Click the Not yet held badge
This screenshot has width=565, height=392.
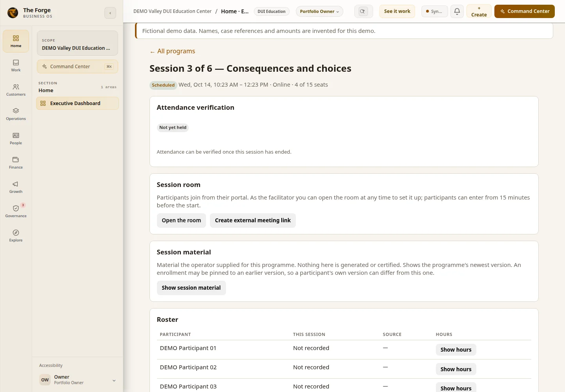point(173,127)
